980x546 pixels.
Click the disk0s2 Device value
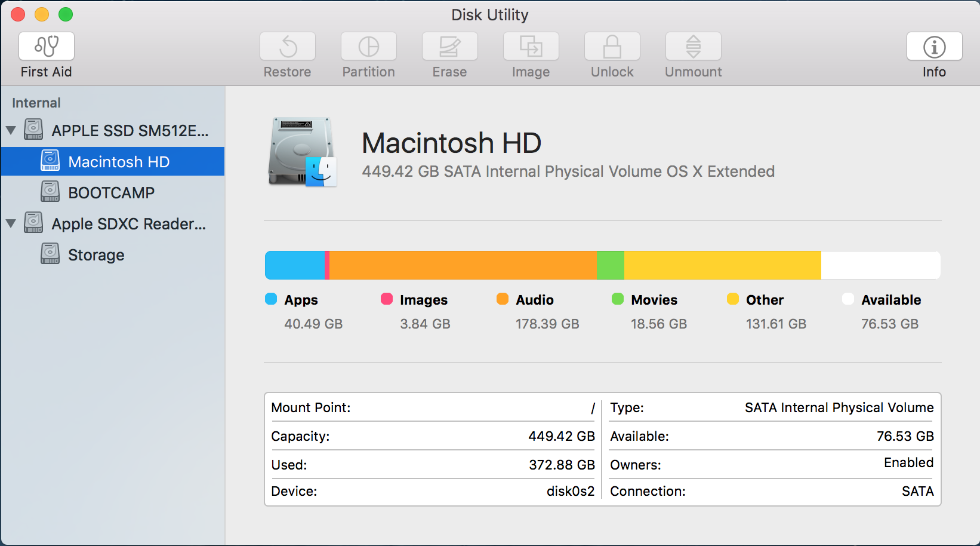tap(571, 491)
